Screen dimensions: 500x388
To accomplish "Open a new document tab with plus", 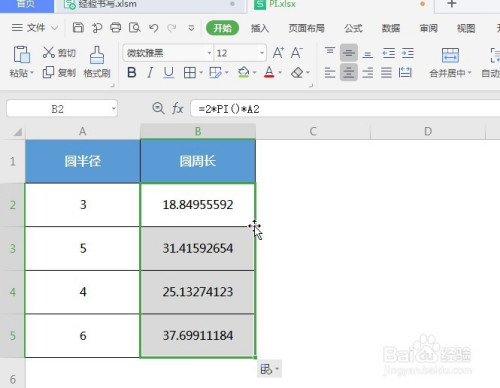I will (452, 4).
